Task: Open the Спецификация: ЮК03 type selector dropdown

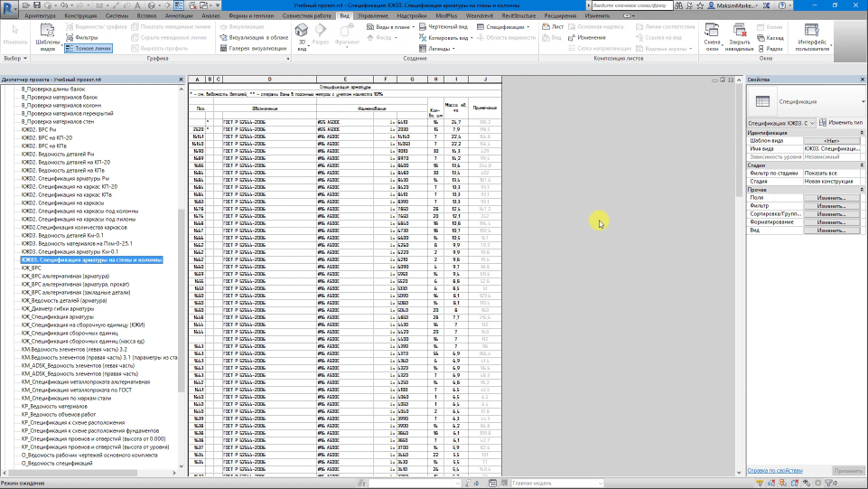Action: pos(781,123)
